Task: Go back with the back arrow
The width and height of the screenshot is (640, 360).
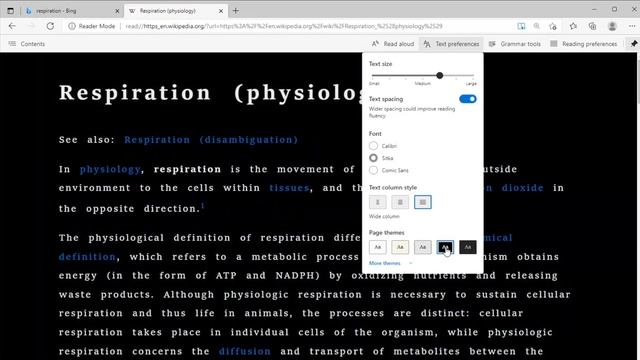Action: click(x=12, y=26)
